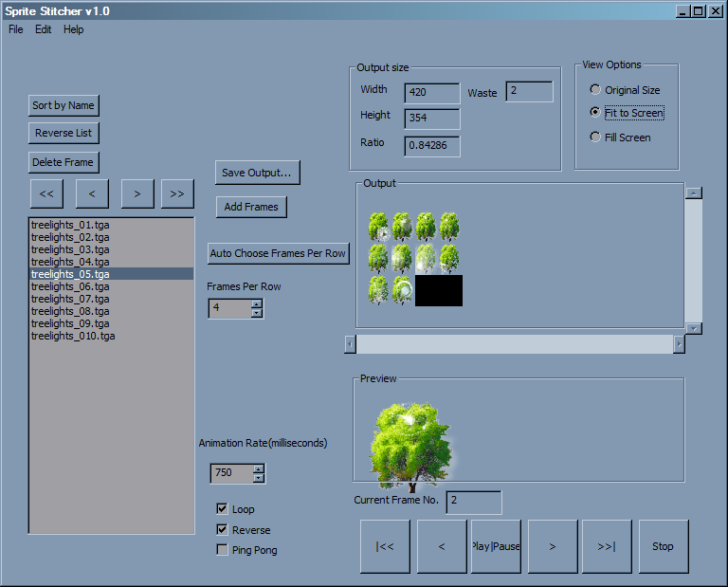The width and height of the screenshot is (728, 587).
Task: Click the tree image in Preview
Action: pyautogui.click(x=410, y=448)
